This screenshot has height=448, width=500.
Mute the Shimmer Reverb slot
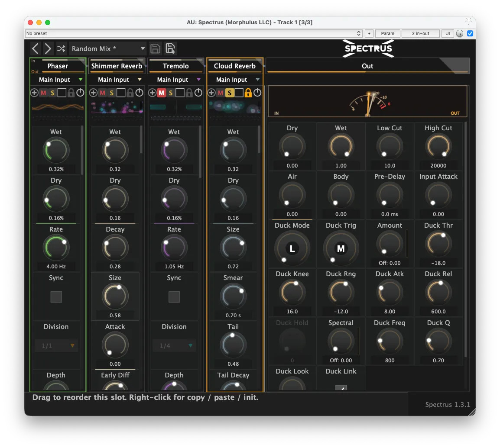pos(102,93)
